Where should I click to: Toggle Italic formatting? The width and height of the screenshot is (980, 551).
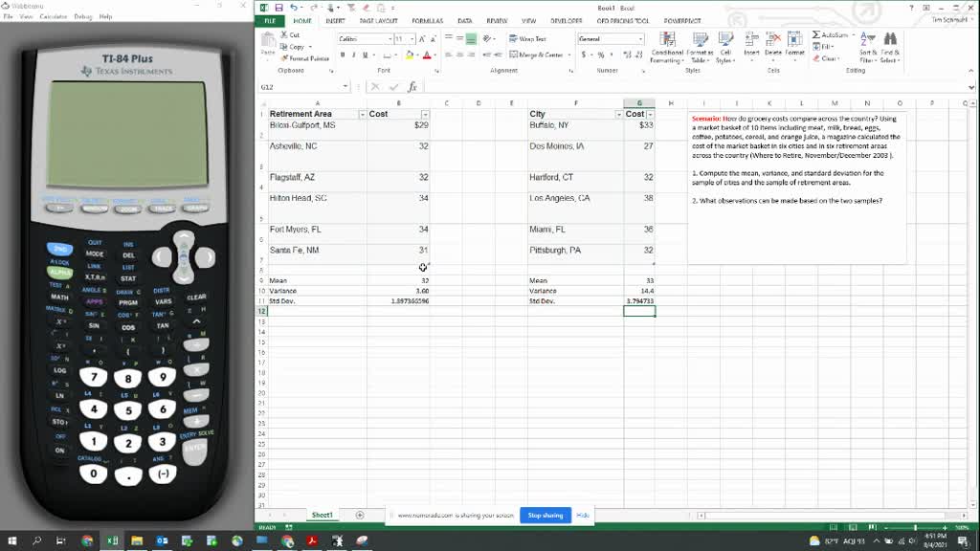(354, 55)
